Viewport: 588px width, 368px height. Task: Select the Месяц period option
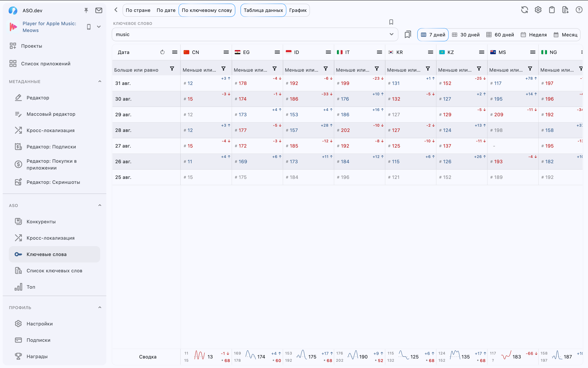pos(565,35)
